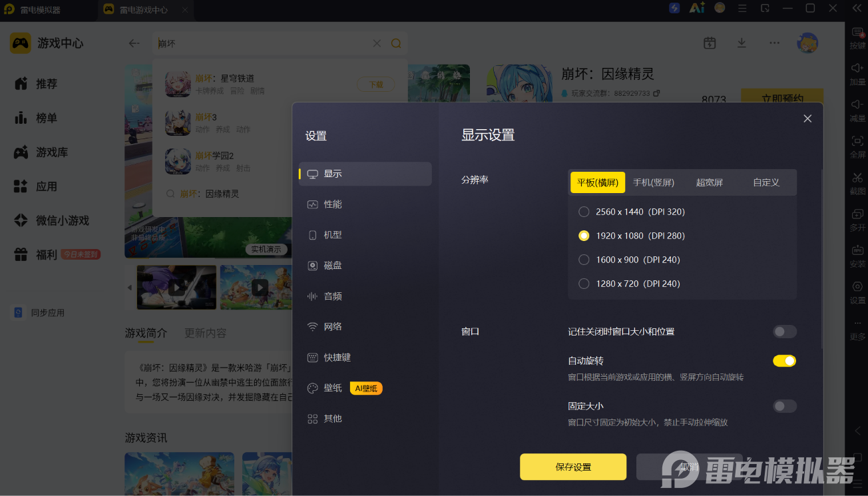
Task: Click the 实机演示 label on the banner
Action: 266,250
